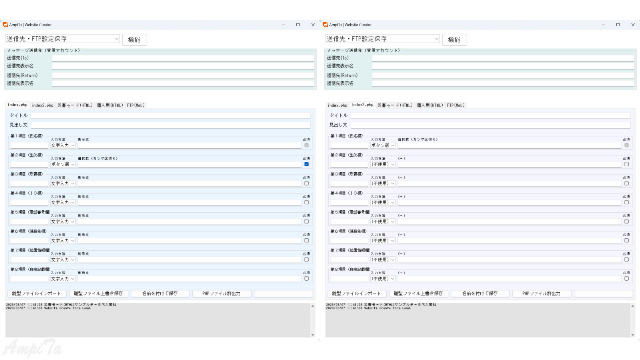The image size is (640, 360).
Task: Open 第6項目 input type dropdown, left window
Action: (x=63, y=240)
